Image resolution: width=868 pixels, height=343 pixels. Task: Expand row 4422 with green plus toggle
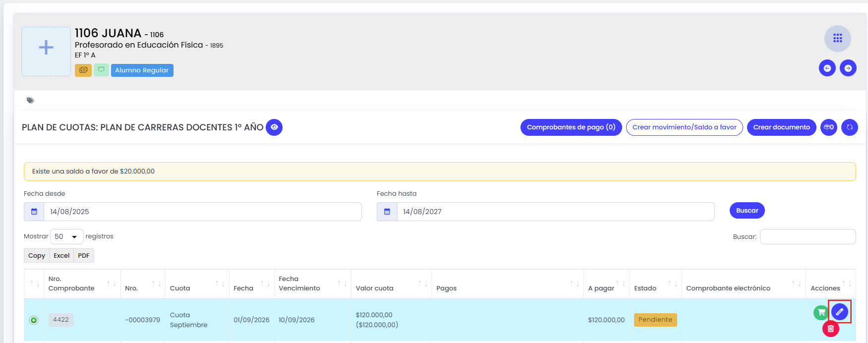coord(34,320)
